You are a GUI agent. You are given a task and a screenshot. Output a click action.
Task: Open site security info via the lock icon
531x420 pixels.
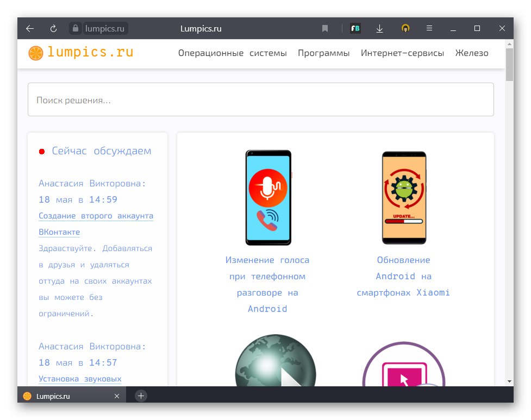pos(74,28)
